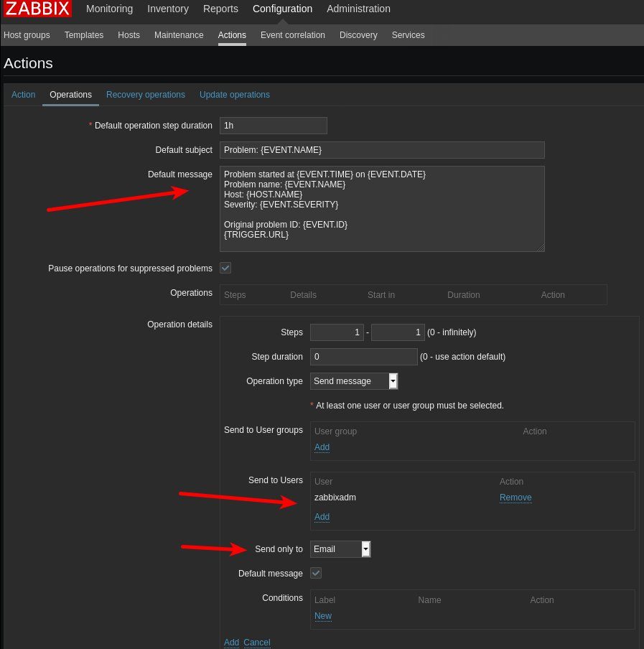Open the Send only to dropdown
Viewport: 644px width, 649px height.
340,549
